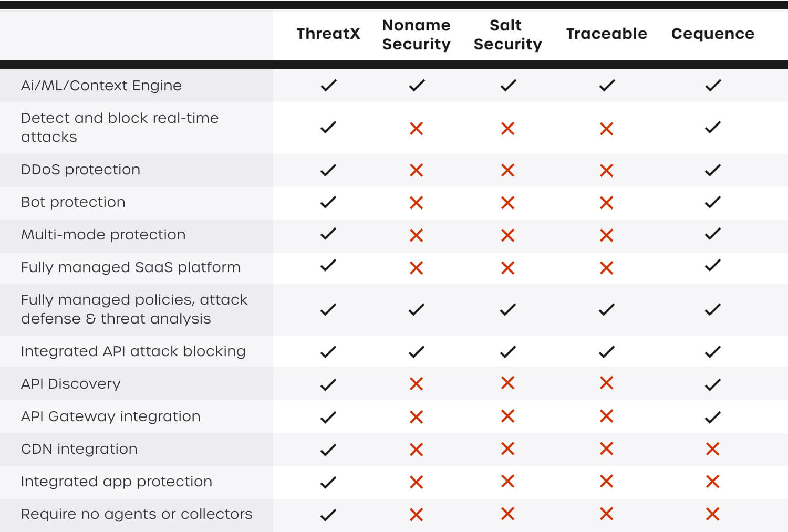Screen dimensions: 788x532
Task: Select the Traceable column header
Action: pos(607,34)
